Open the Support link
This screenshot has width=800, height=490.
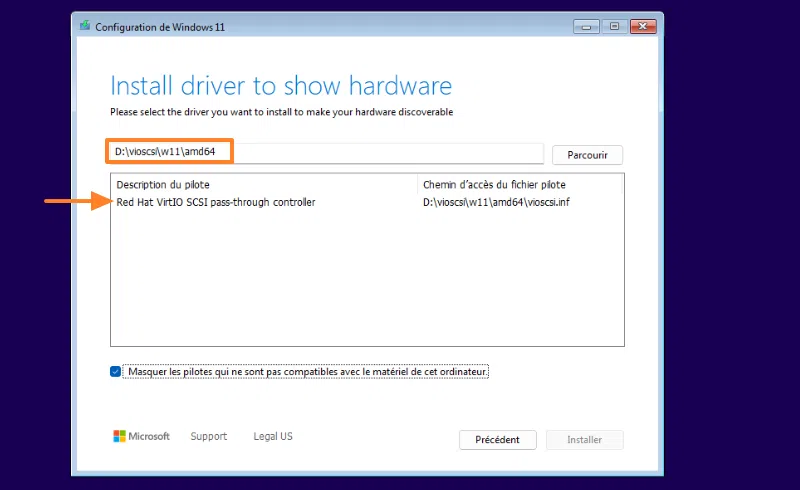209,436
